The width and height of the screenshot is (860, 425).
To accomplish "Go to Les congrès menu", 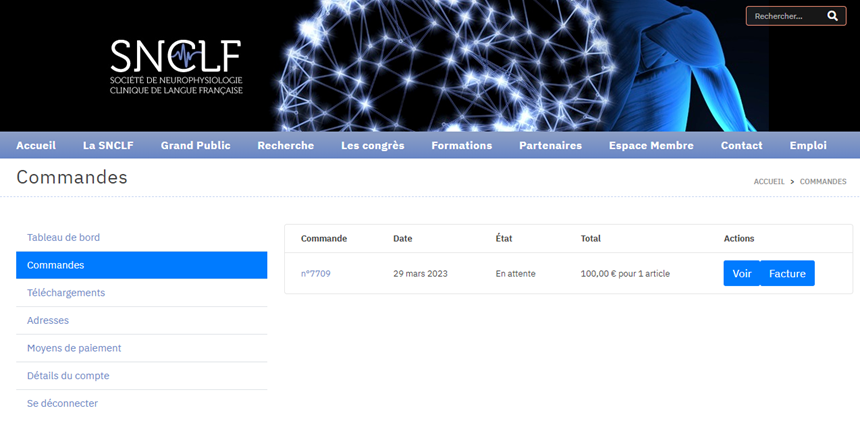I will coord(372,145).
